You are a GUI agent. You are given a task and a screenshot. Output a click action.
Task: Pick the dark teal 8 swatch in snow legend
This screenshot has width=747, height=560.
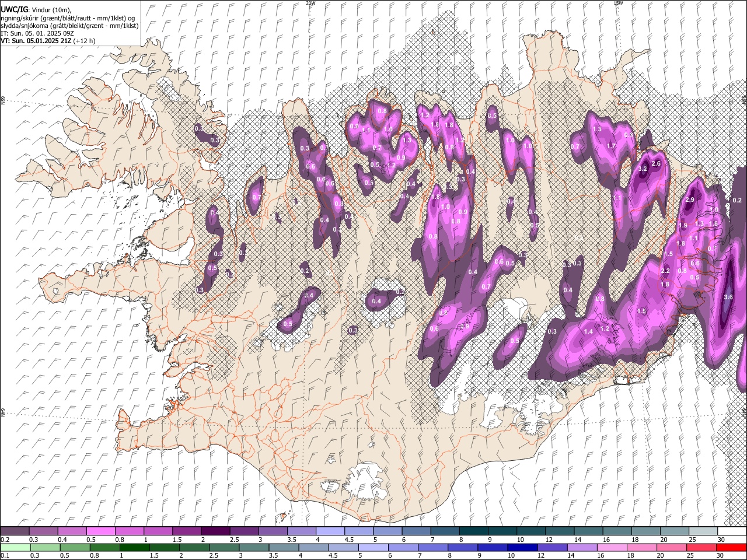click(x=473, y=531)
